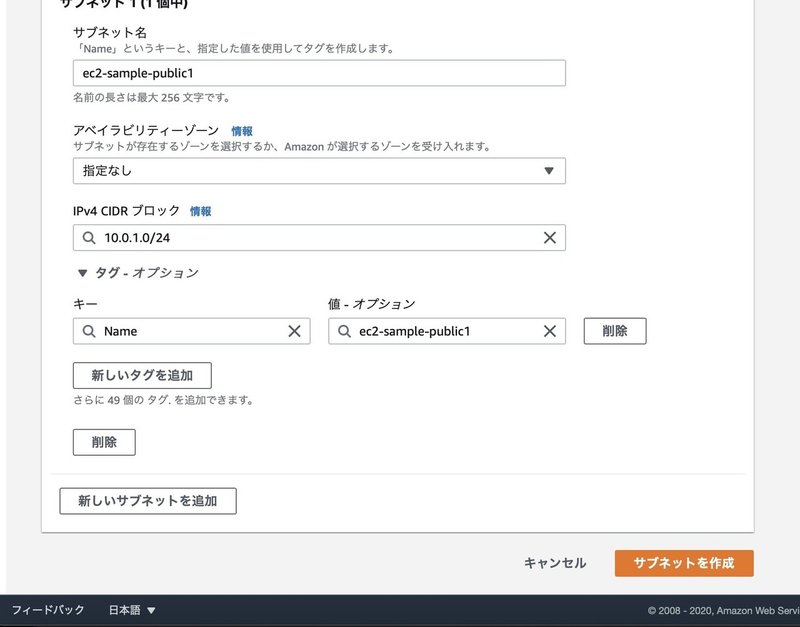Clear the IPv4 CIDR block input

(x=551, y=237)
